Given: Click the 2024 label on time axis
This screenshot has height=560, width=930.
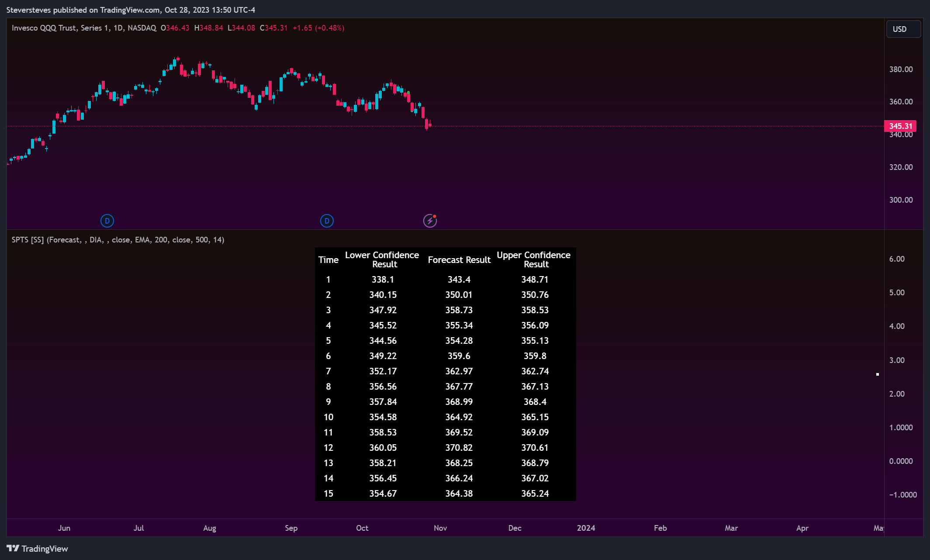Looking at the screenshot, I should (586, 528).
